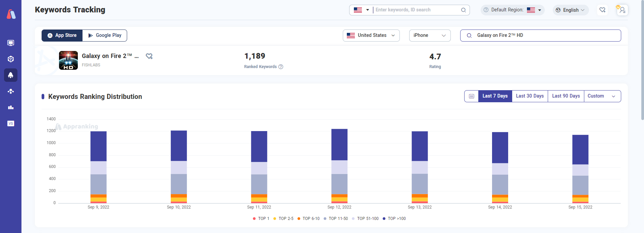This screenshot has height=233, width=644.
Task: Click the Sep 15, 2022 stacked bar
Action: pyautogui.click(x=580, y=169)
